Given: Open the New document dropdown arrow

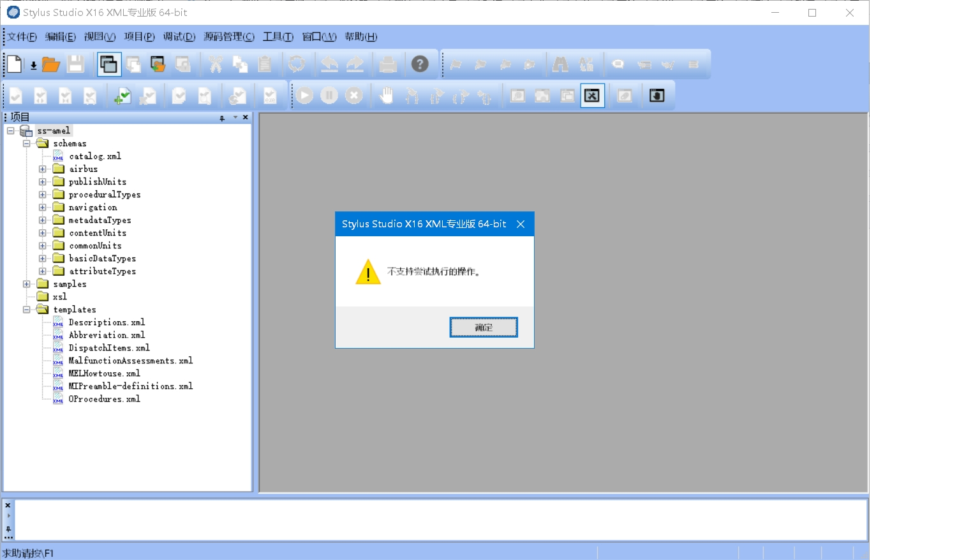Looking at the screenshot, I should click(33, 65).
